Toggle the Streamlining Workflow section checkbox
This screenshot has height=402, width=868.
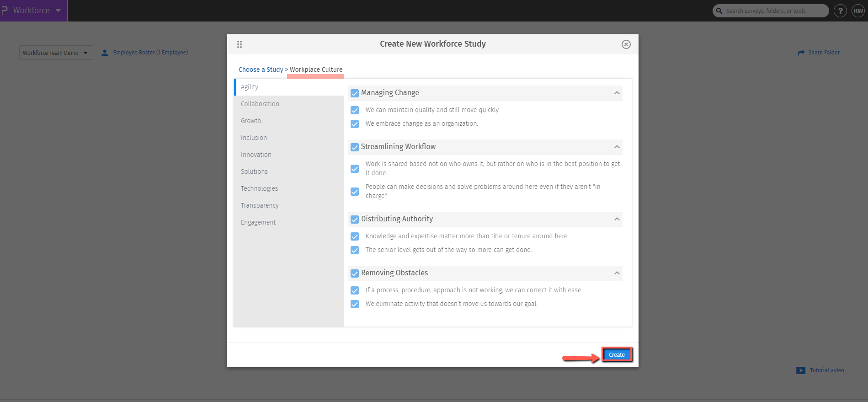355,147
